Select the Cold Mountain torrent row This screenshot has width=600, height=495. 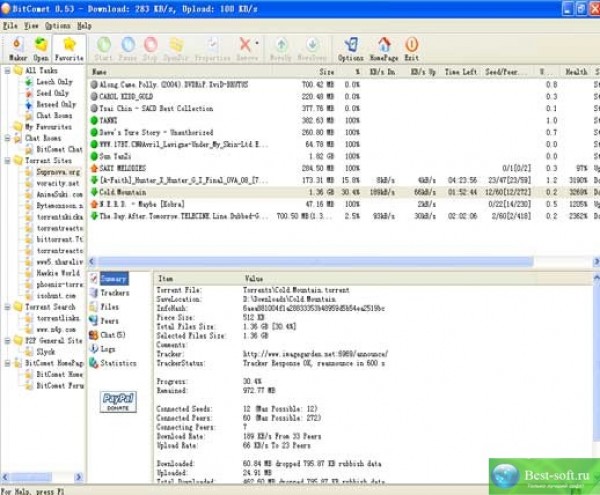tap(343, 192)
